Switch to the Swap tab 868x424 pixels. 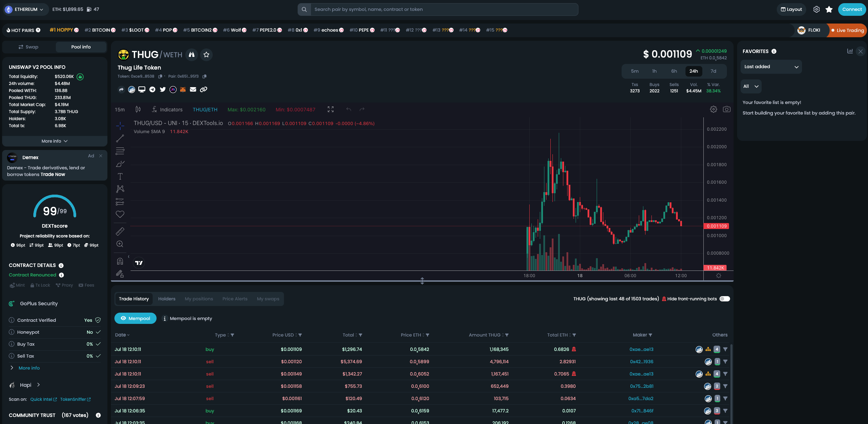[28, 47]
